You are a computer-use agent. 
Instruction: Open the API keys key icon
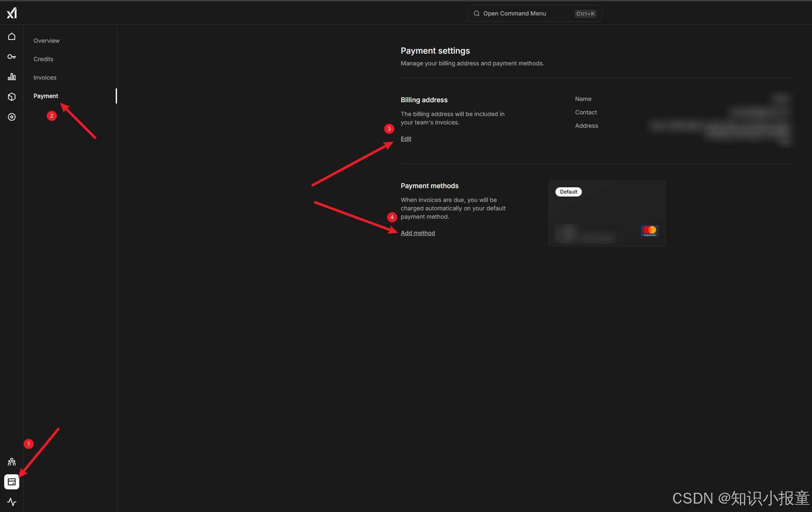pos(12,57)
